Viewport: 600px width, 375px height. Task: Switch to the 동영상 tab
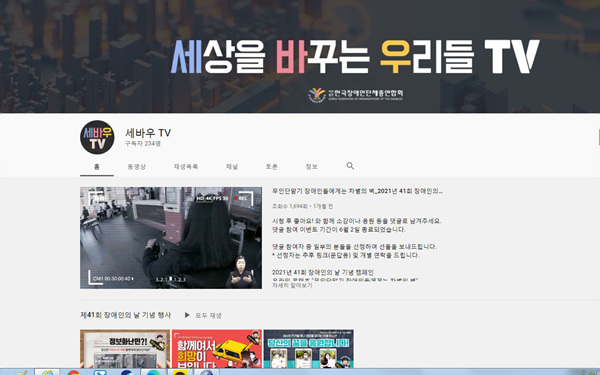pyautogui.click(x=137, y=167)
